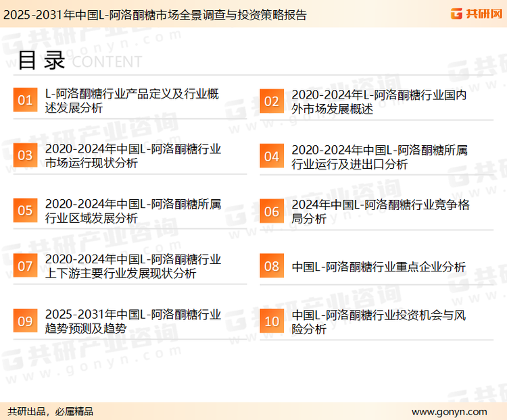Click the 共研网 logo in the header
The width and height of the screenshot is (507, 420).
tap(477, 14)
